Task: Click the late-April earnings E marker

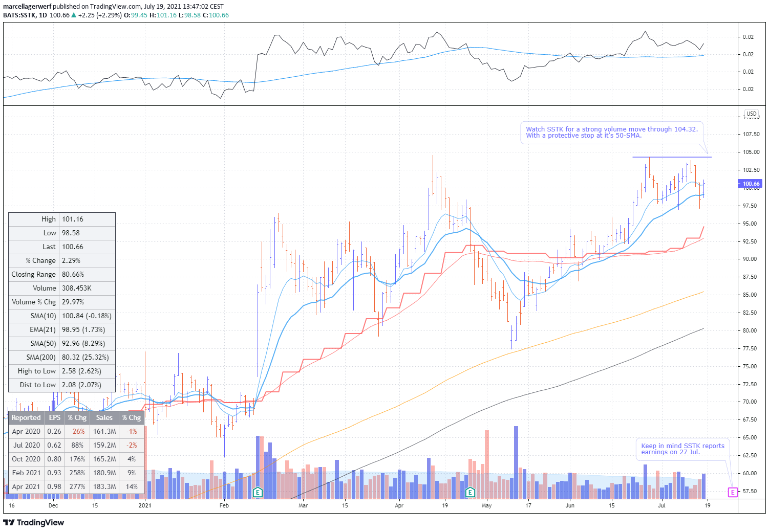Action: 470,493
